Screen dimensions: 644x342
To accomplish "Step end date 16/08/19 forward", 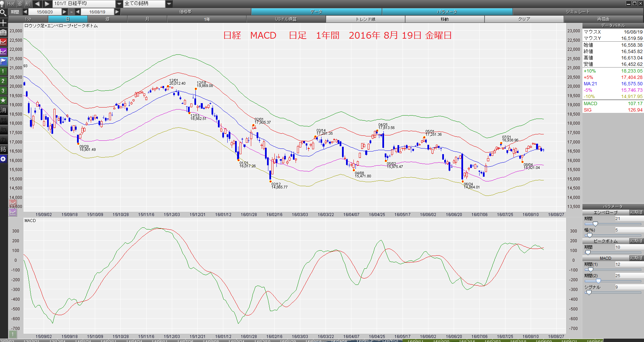I will tap(117, 12).
